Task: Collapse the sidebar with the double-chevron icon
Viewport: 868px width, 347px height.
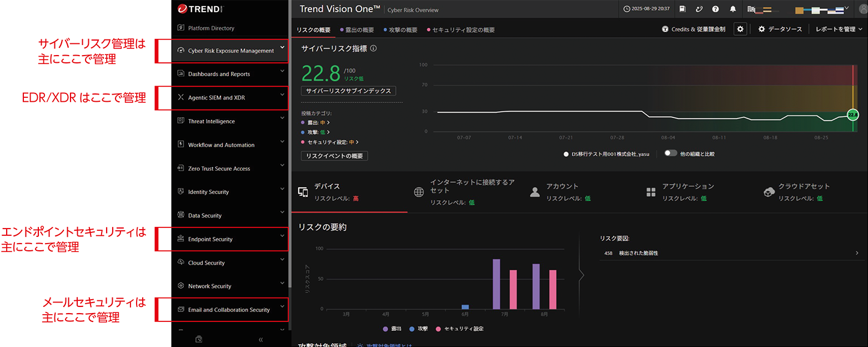Action: 260,339
